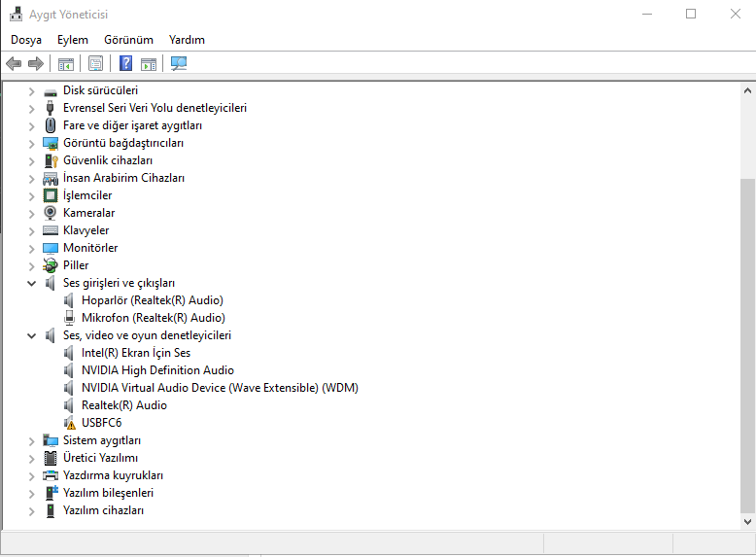The height and width of the screenshot is (557, 756).
Task: Click the forward arrow in toolbar
Action: 36,63
